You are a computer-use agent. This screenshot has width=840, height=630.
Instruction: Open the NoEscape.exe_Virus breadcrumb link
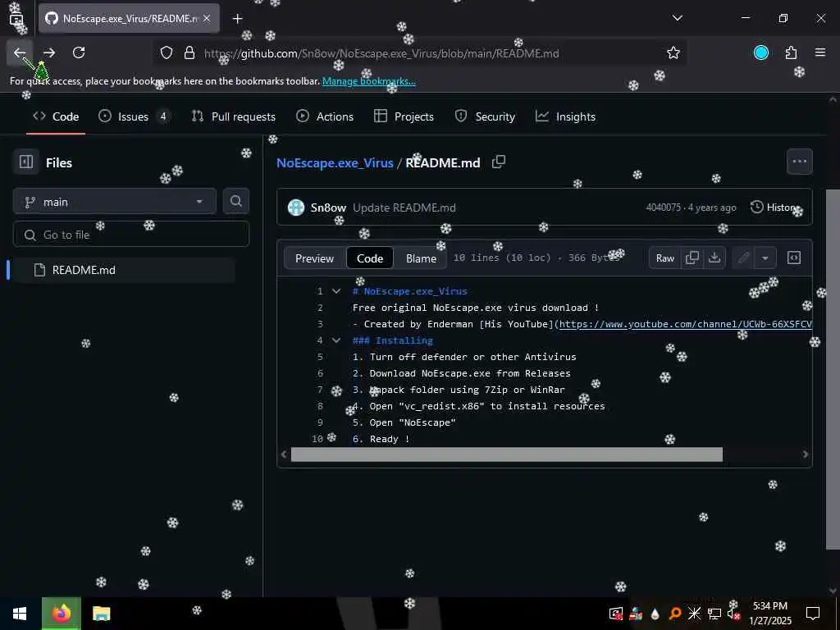pyautogui.click(x=335, y=163)
